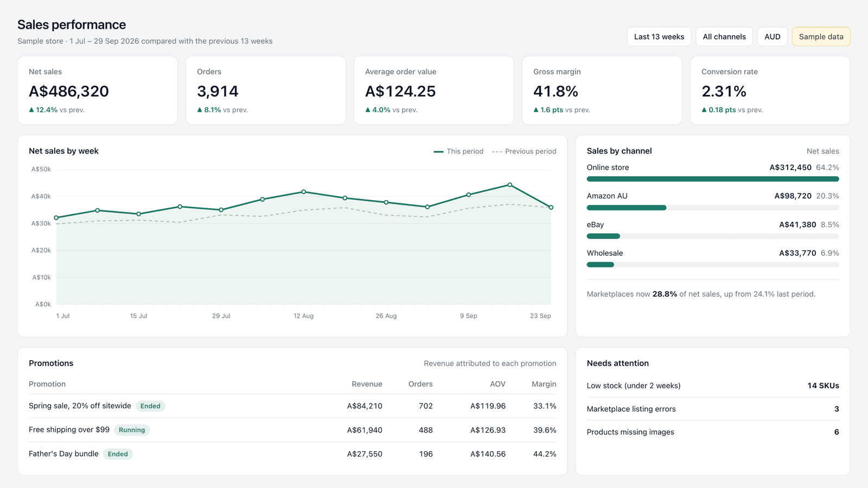Click the peak data point before 23 Sep

510,185
